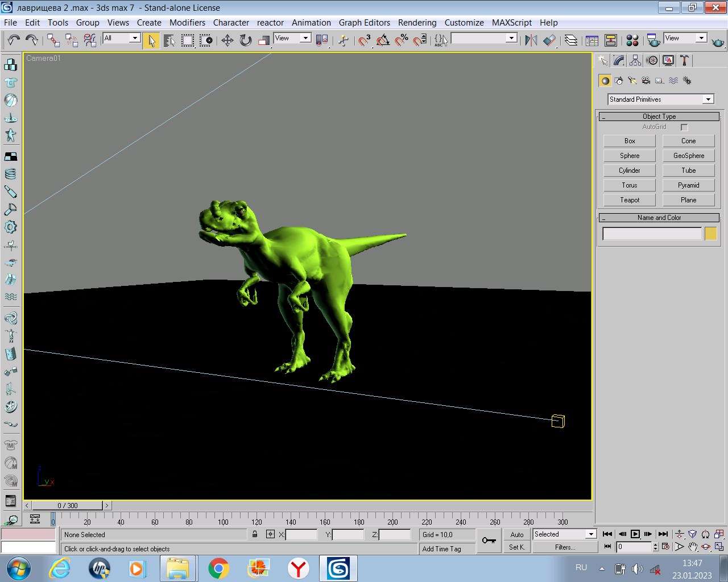The height and width of the screenshot is (582, 728).
Task: Click the object name input field
Action: point(652,234)
